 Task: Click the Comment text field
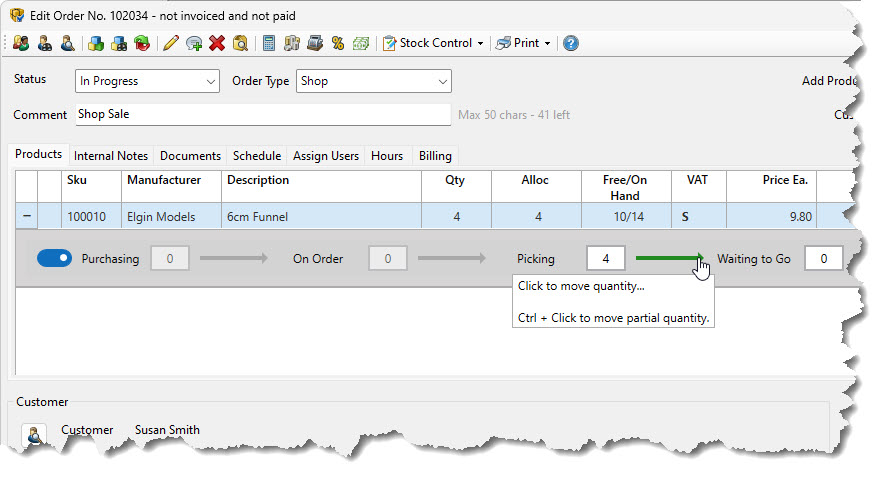[263, 114]
